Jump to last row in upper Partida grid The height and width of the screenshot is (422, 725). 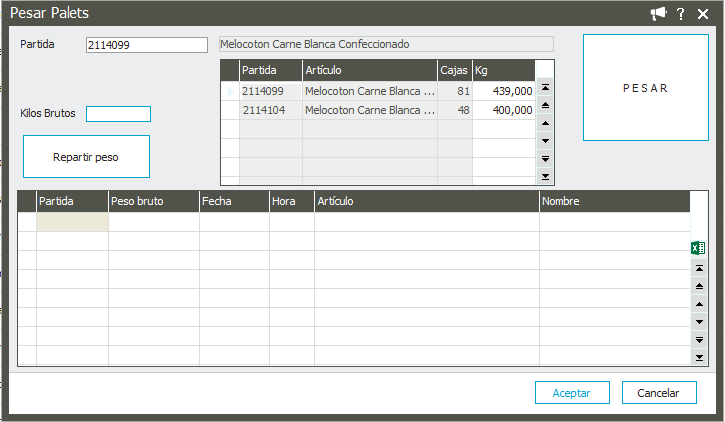(x=545, y=176)
